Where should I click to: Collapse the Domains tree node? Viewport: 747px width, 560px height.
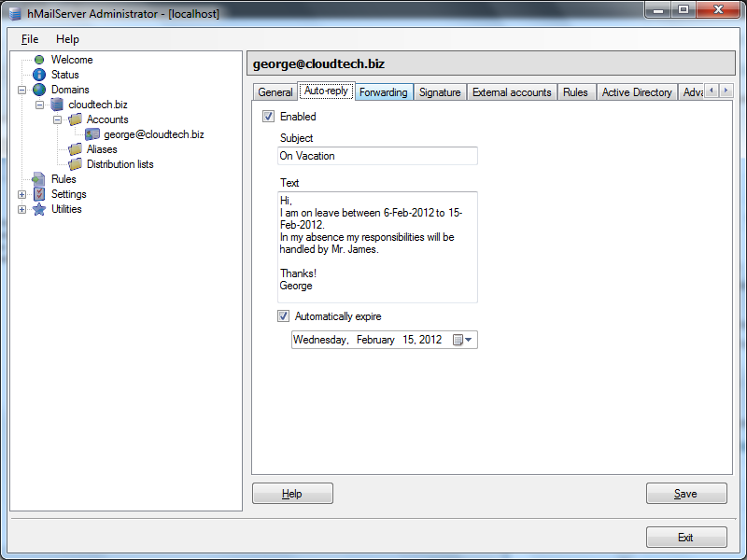coord(21,90)
